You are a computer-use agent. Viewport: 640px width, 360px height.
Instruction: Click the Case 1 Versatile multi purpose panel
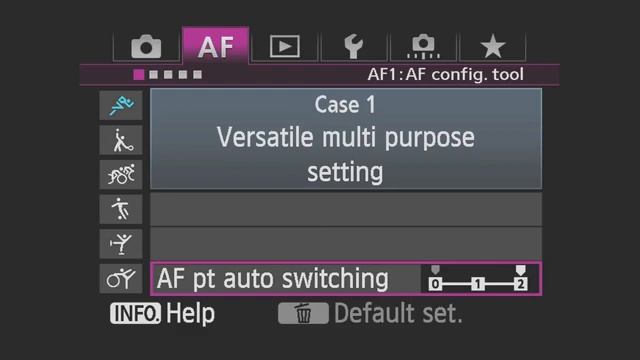(346, 139)
